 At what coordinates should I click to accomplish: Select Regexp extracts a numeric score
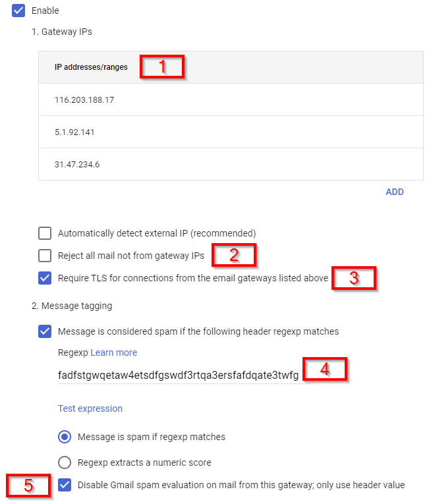click(x=65, y=462)
